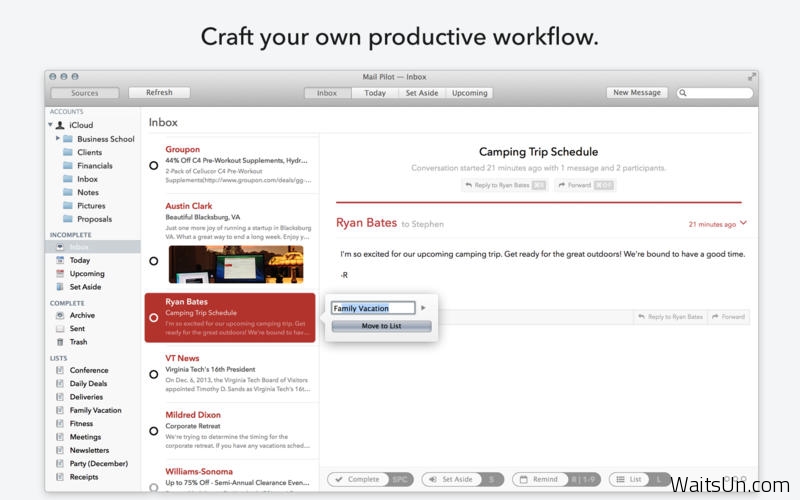
Task: Open the list suggestions arrow beside Family Vacation
Action: (423, 308)
